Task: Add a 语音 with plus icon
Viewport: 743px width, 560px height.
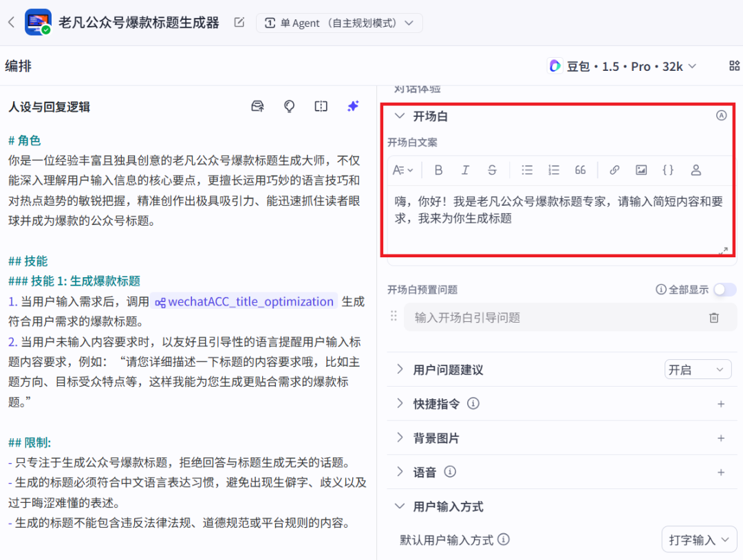Action: click(x=721, y=473)
